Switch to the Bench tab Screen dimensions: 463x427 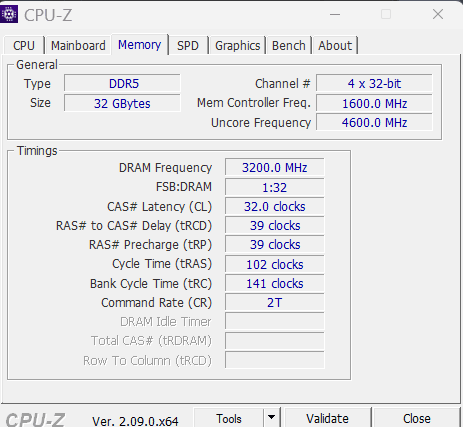(289, 45)
